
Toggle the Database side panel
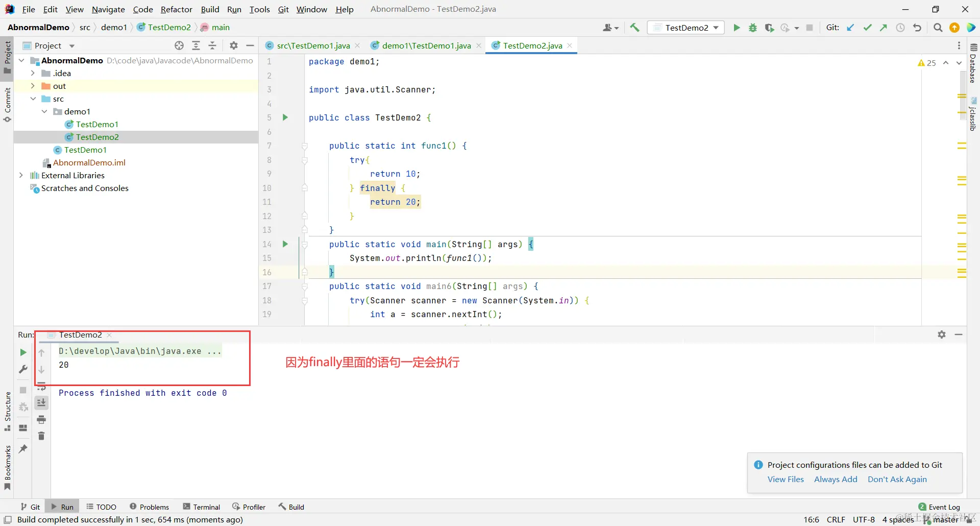pyautogui.click(x=973, y=63)
